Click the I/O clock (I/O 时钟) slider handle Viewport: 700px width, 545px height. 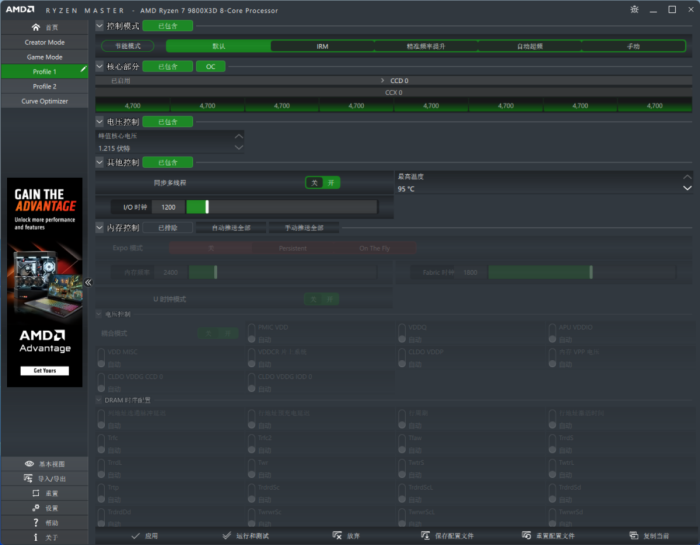205,207
